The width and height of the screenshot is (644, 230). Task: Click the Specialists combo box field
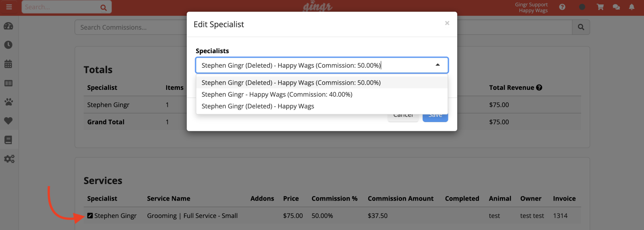click(322, 65)
